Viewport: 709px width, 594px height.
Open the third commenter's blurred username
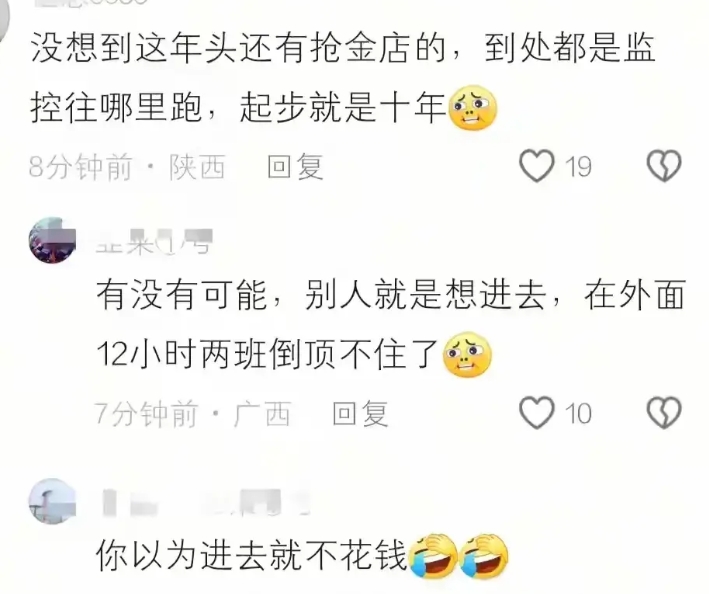(x=206, y=502)
